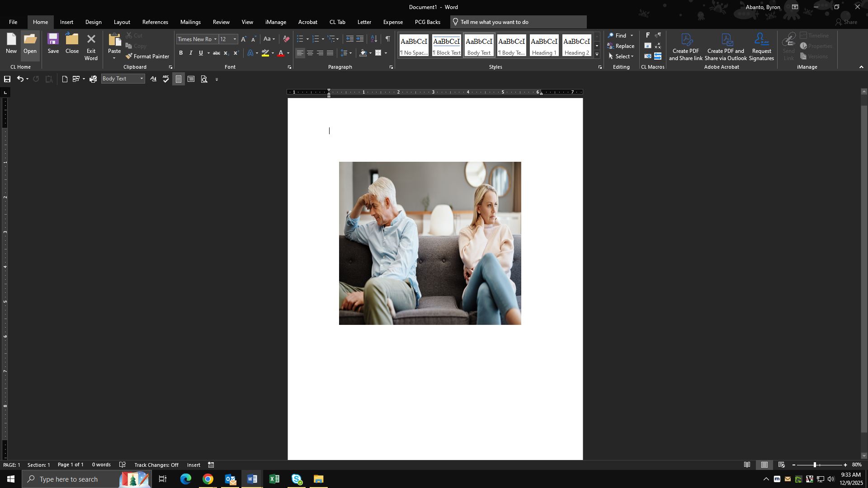This screenshot has height=488, width=868.
Task: Click the Clear All Formatting icon
Action: [x=286, y=39]
